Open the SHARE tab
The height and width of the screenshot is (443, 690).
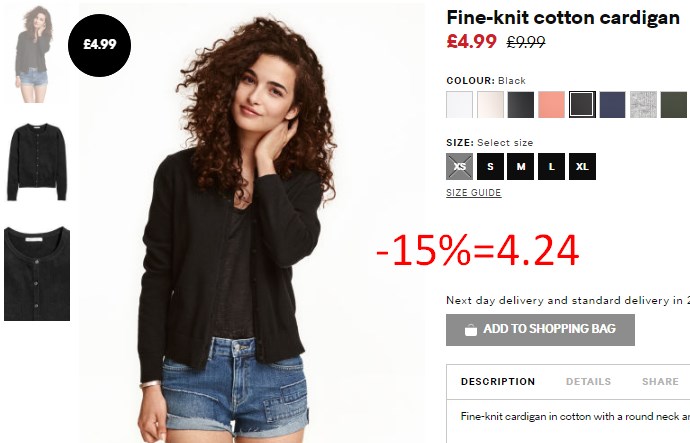tap(660, 381)
